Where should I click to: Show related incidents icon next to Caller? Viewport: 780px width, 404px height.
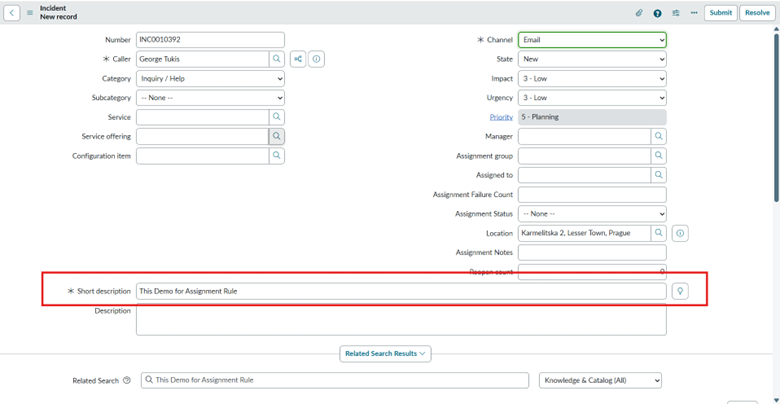click(x=298, y=59)
